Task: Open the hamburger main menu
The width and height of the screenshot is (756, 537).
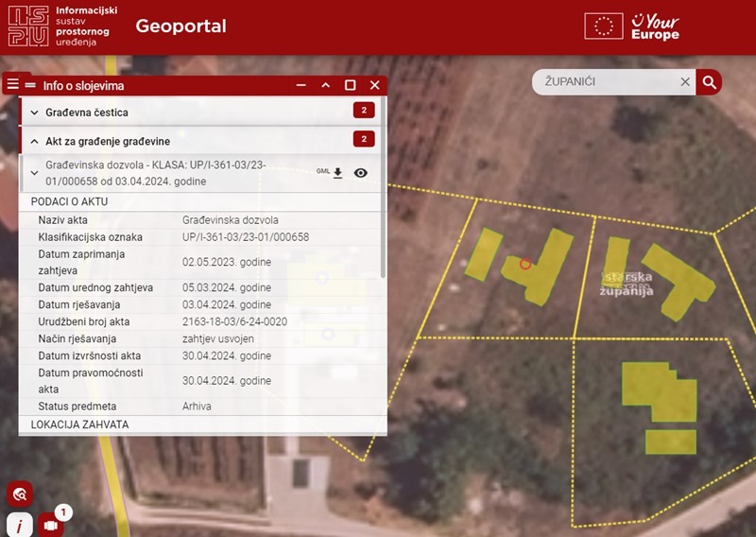Action: 12,84
